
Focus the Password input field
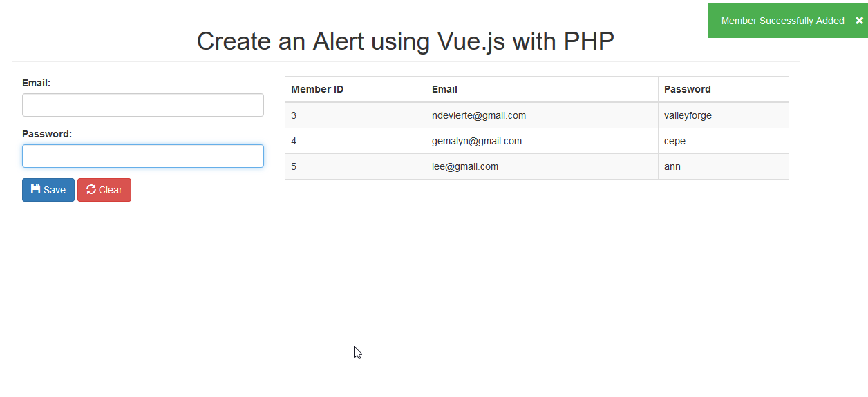[143, 156]
